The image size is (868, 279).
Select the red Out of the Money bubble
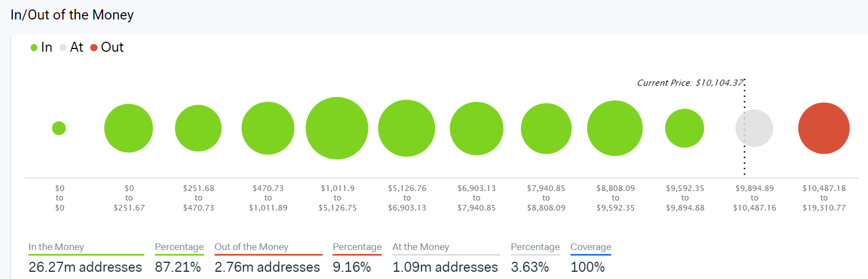click(x=824, y=128)
